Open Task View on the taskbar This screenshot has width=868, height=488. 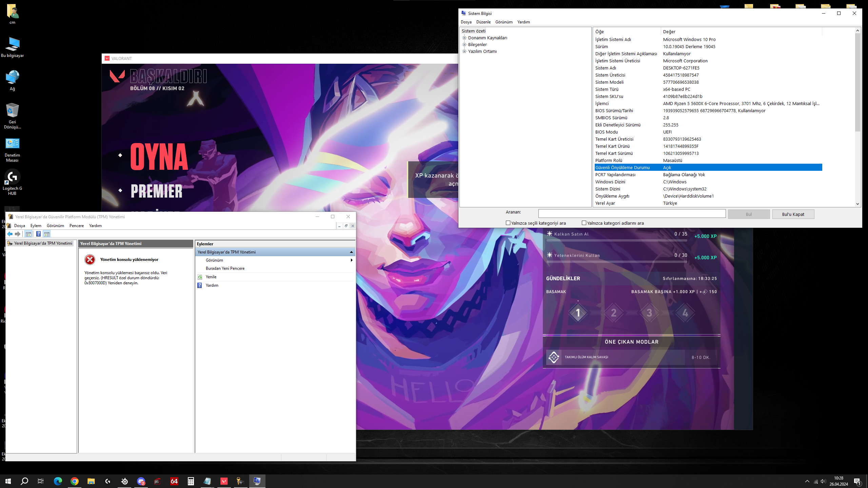click(x=41, y=481)
